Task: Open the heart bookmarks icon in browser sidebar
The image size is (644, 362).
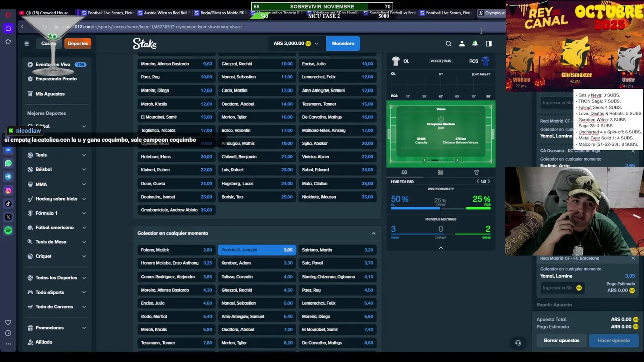Action: (x=8, y=322)
